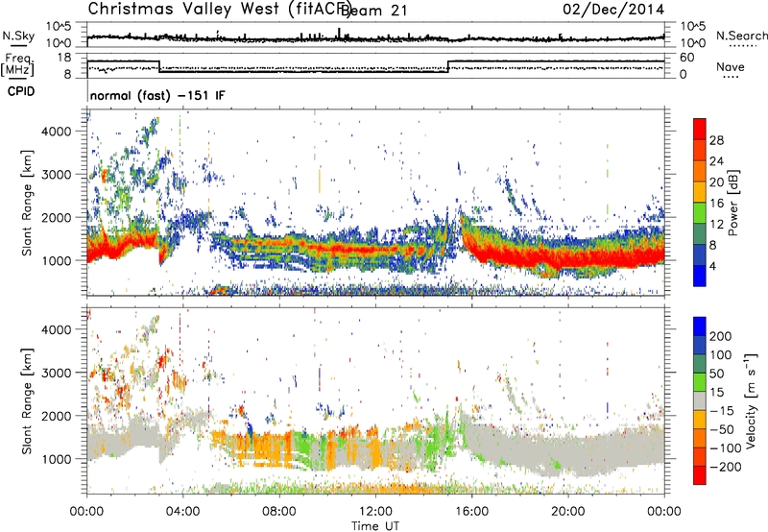Select the "normal (fast) -151 IF" text
This screenshot has height=532, width=768.
coord(157,95)
